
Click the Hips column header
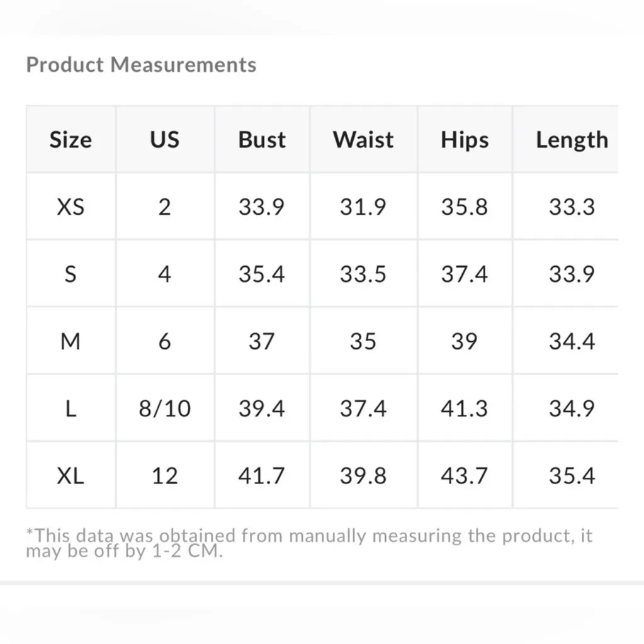tap(465, 140)
